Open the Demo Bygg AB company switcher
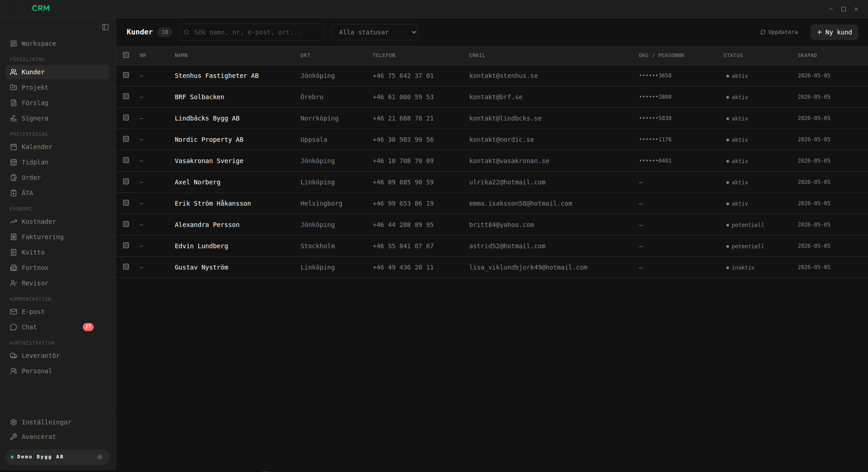This screenshot has height=472, width=868. (57, 457)
